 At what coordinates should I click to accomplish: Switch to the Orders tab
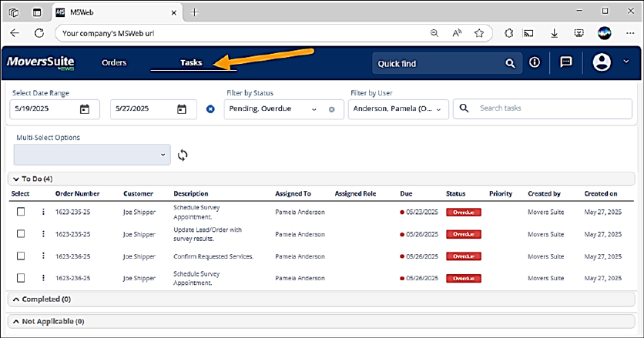(x=114, y=63)
